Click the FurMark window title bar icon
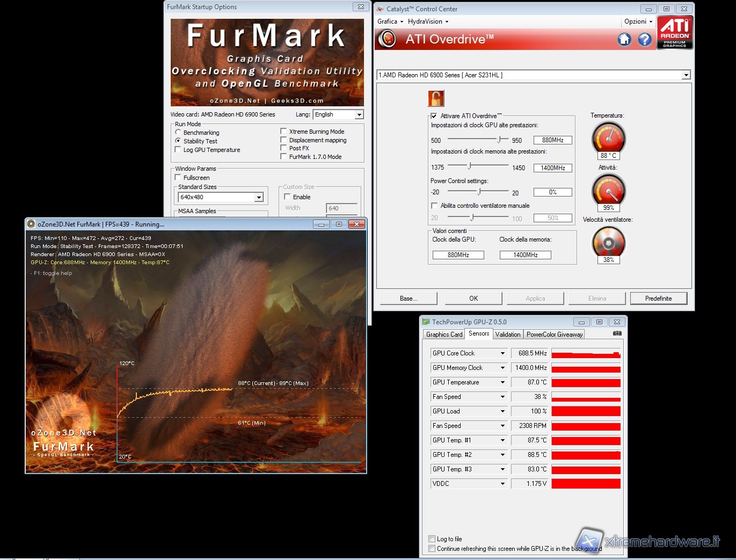Screen dimensions: 736x560 (31, 224)
